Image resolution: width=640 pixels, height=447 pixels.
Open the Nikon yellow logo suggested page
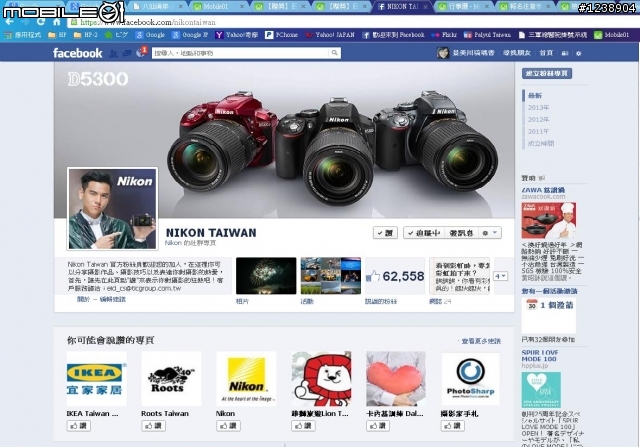(x=246, y=379)
